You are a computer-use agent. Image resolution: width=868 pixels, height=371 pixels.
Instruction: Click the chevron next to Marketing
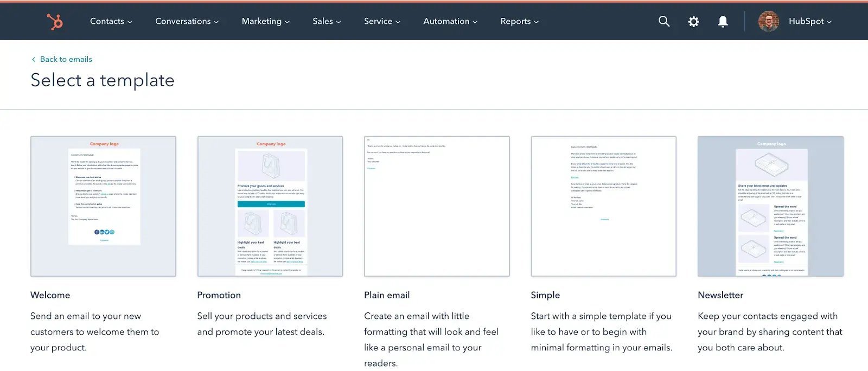[x=287, y=22]
